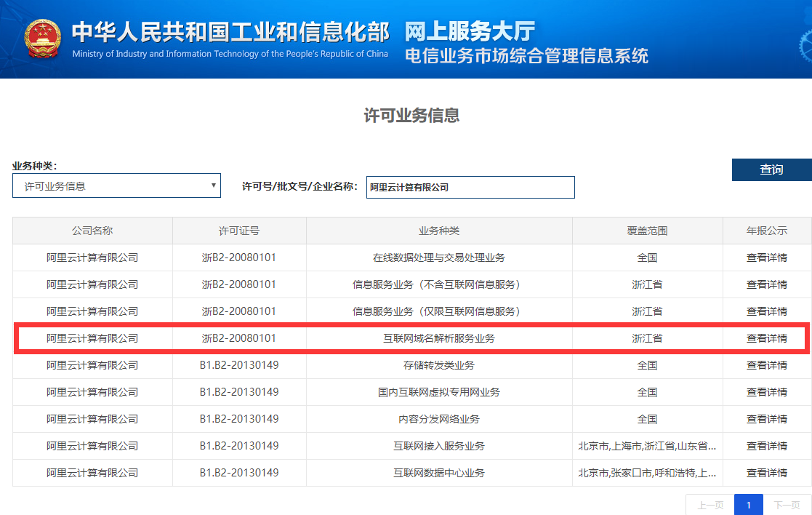The width and height of the screenshot is (812, 515).
Task: Open 查看详情 for 存储转发类业务 row
Action: [766, 365]
